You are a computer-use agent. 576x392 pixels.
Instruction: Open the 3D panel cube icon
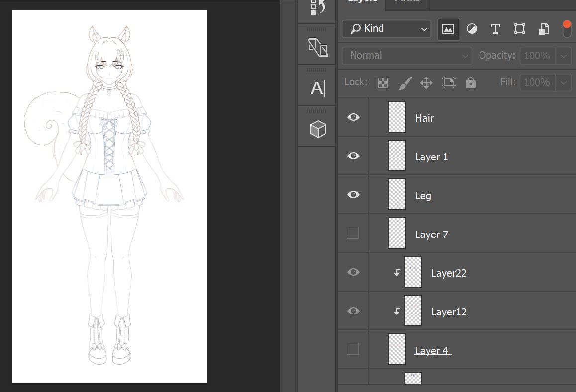tap(318, 129)
